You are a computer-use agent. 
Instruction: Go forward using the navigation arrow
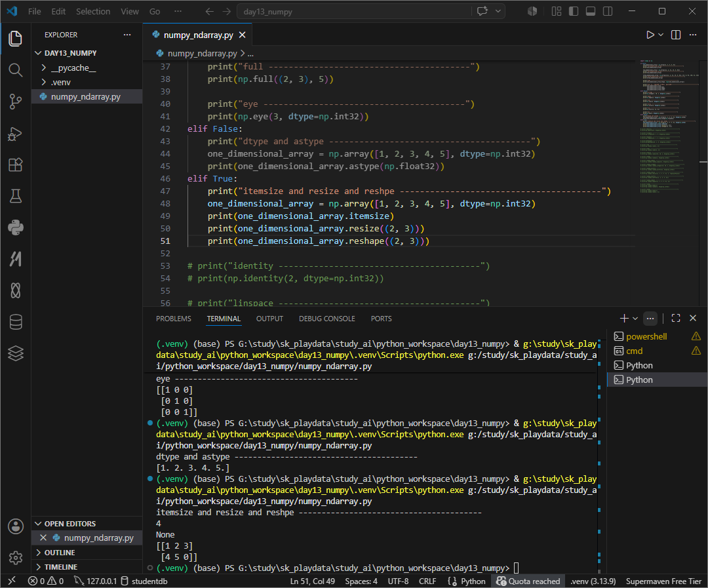tap(227, 12)
